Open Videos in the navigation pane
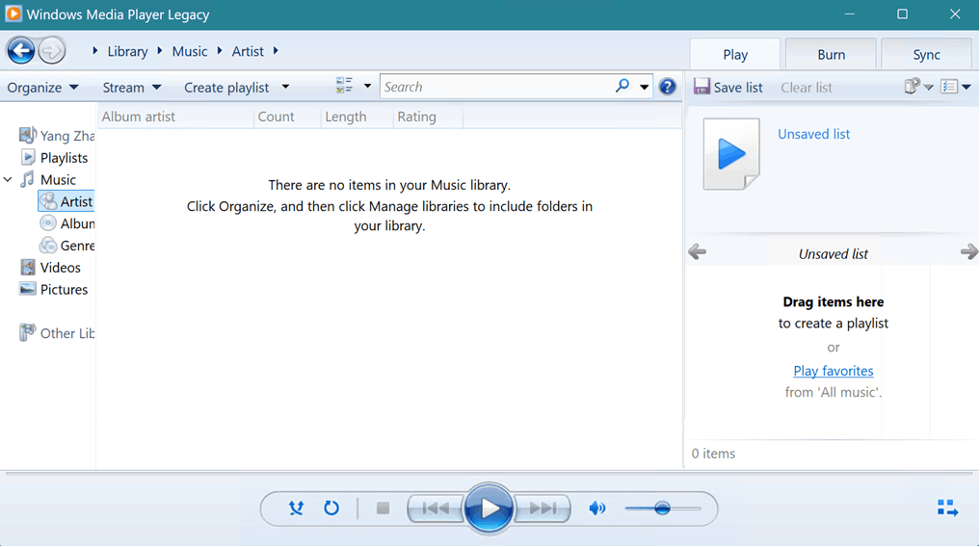Screen dimensions: 980x547 pyautogui.click(x=51, y=268)
